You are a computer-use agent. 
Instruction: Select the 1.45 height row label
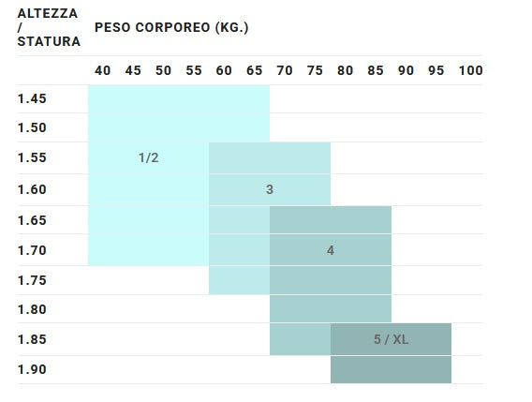(x=32, y=98)
